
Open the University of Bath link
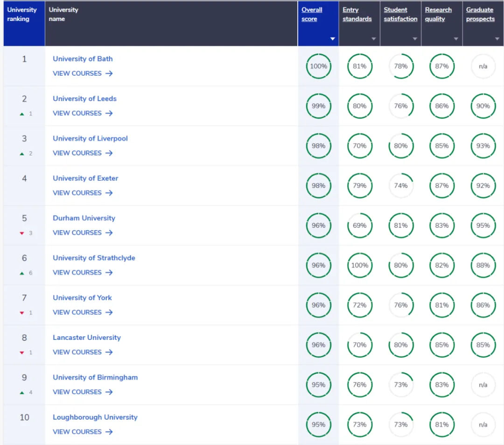83,59
